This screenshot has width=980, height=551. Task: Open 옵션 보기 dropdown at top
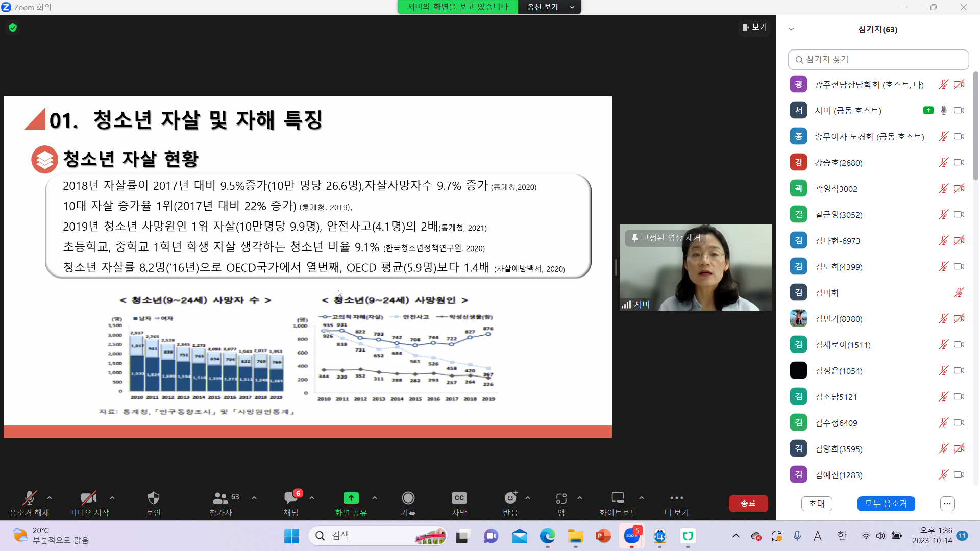coord(549,7)
